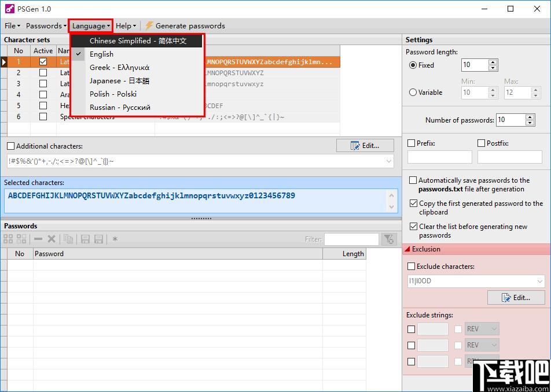Click Generate passwords lightning button
Viewport: 551px width, 392px height.
click(x=185, y=25)
